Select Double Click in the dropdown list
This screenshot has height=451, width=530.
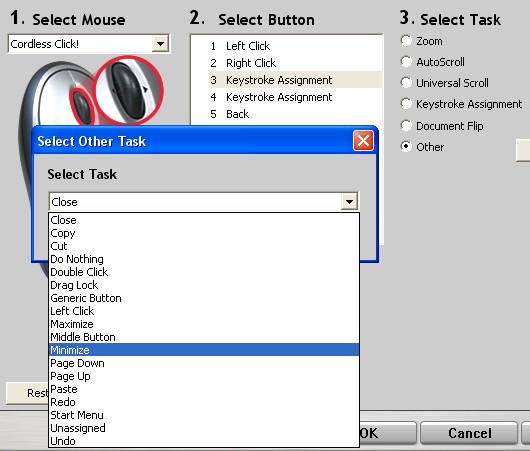(204, 272)
